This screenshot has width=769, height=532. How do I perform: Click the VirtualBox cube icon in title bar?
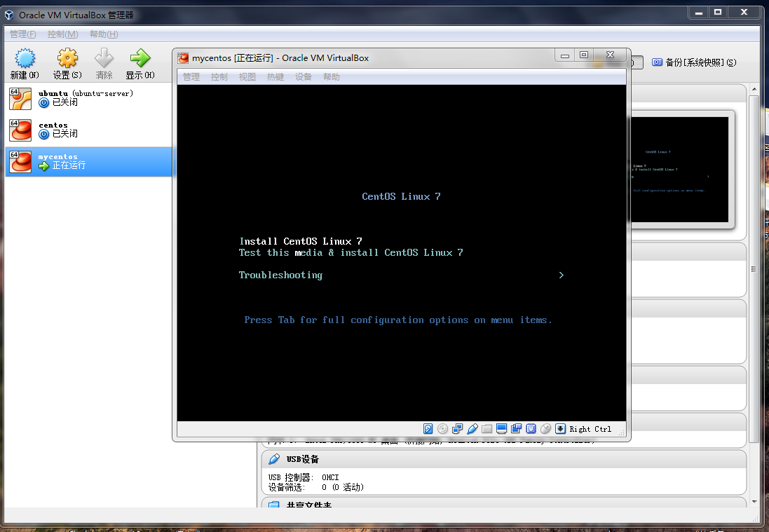(x=9, y=15)
